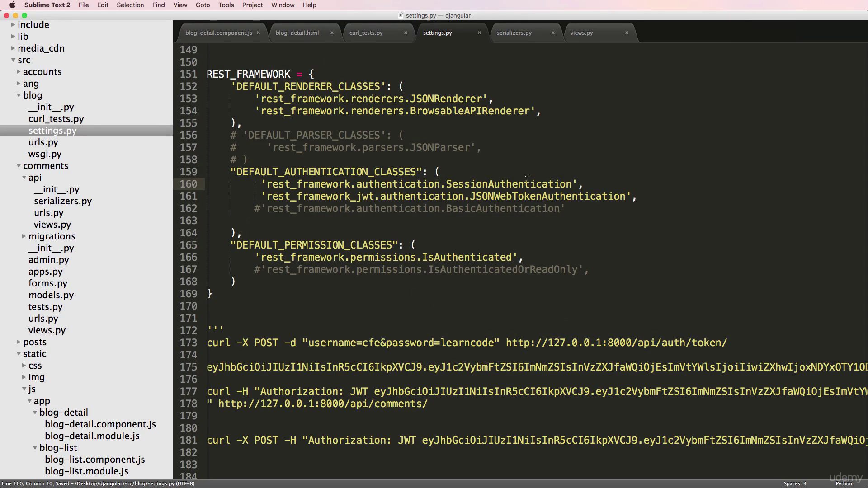Open the Apple menu icon
Screen dimensions: 868x488
(12, 5)
